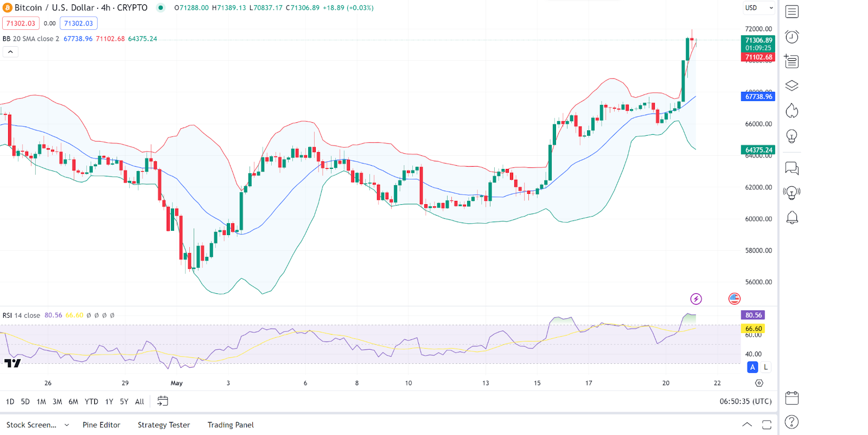868x435 pixels.
Task: Open chart time axis settings gear
Action: coord(759,383)
